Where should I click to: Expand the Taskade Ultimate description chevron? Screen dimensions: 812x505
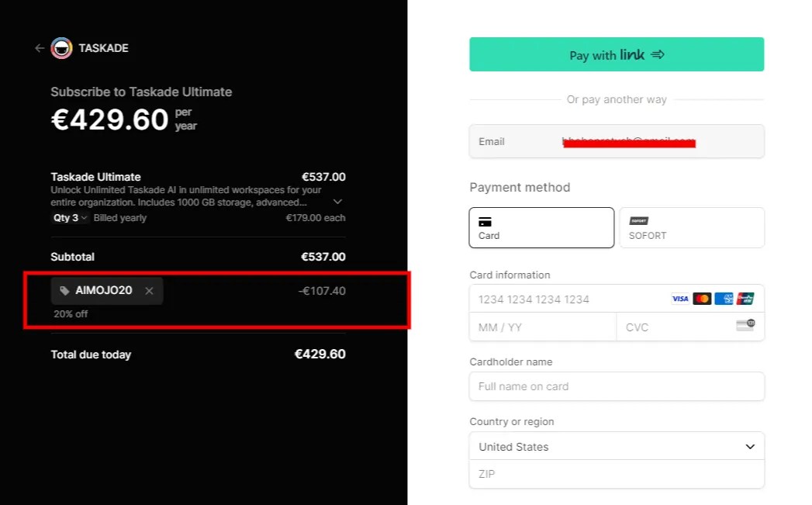click(337, 201)
